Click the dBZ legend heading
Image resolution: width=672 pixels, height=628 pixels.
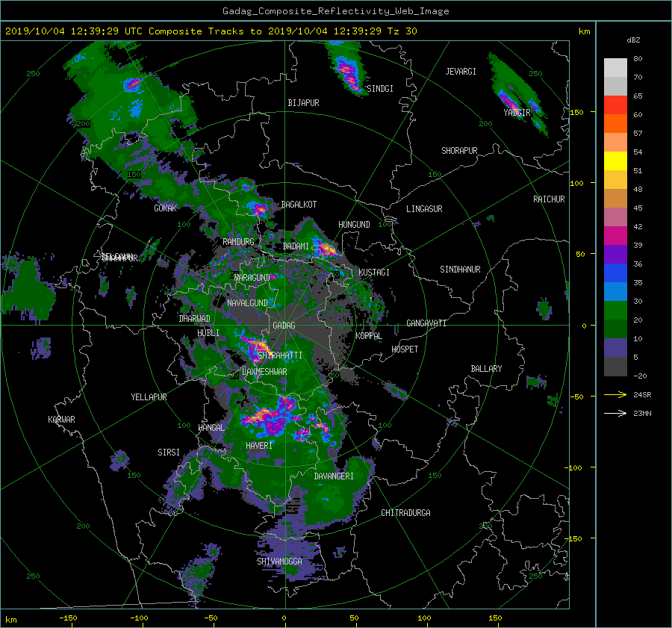(x=633, y=40)
